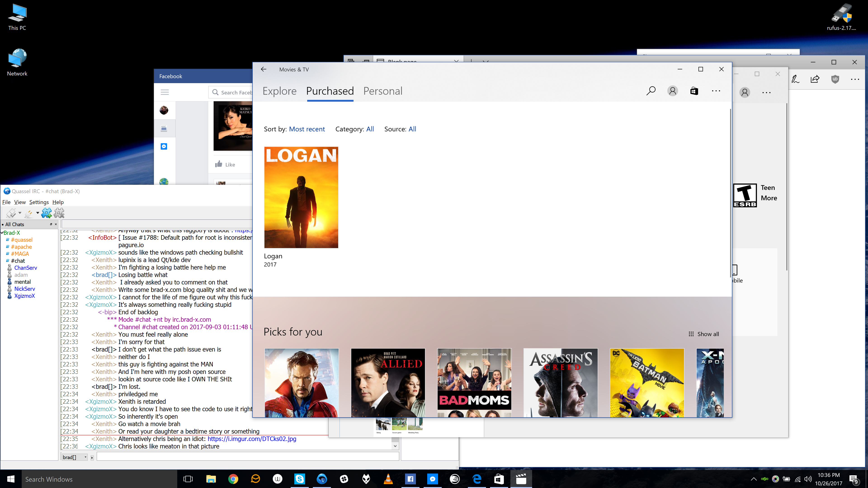Open Task View on the taskbar
The width and height of the screenshot is (868, 488).
[188, 479]
